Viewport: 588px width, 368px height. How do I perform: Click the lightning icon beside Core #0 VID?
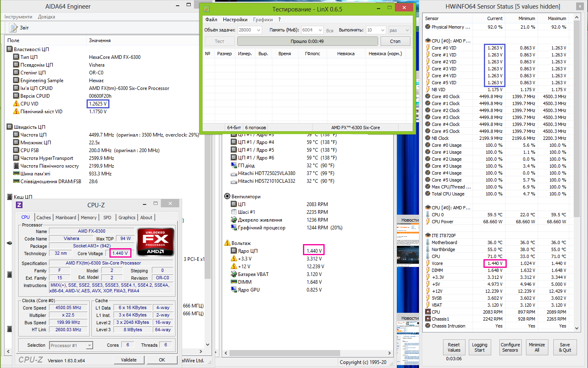point(428,48)
